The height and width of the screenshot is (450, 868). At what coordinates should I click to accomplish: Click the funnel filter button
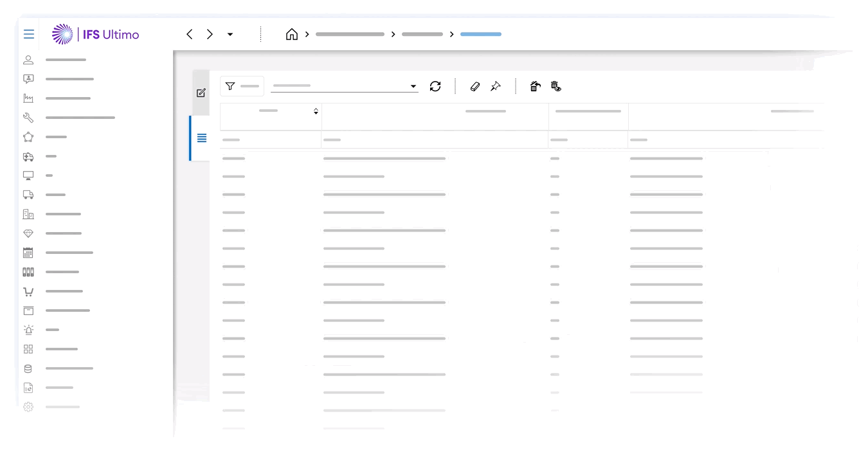click(242, 86)
